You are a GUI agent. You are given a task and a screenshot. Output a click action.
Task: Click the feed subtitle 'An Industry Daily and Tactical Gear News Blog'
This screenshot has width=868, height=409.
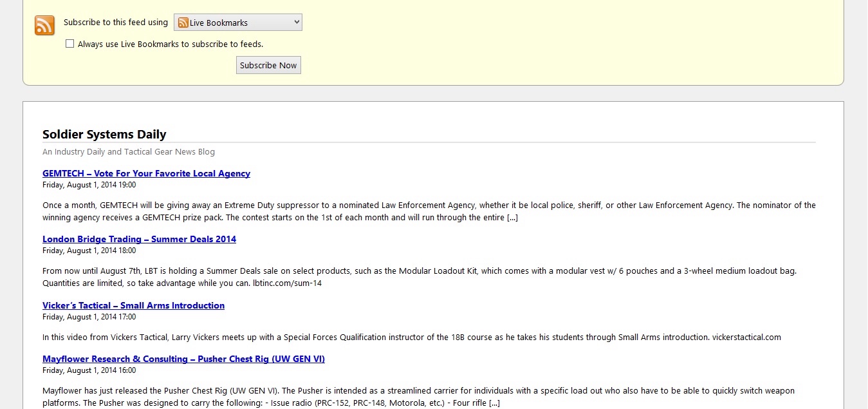pyautogui.click(x=129, y=152)
